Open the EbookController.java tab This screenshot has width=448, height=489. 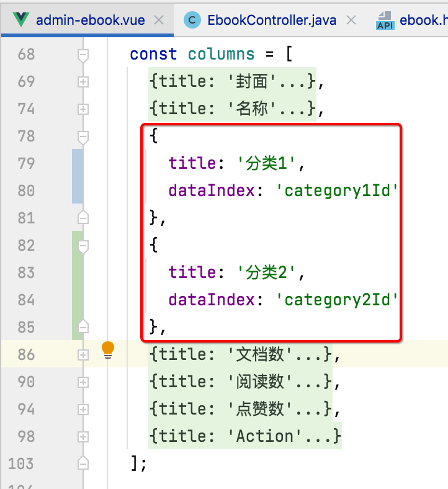tap(272, 20)
